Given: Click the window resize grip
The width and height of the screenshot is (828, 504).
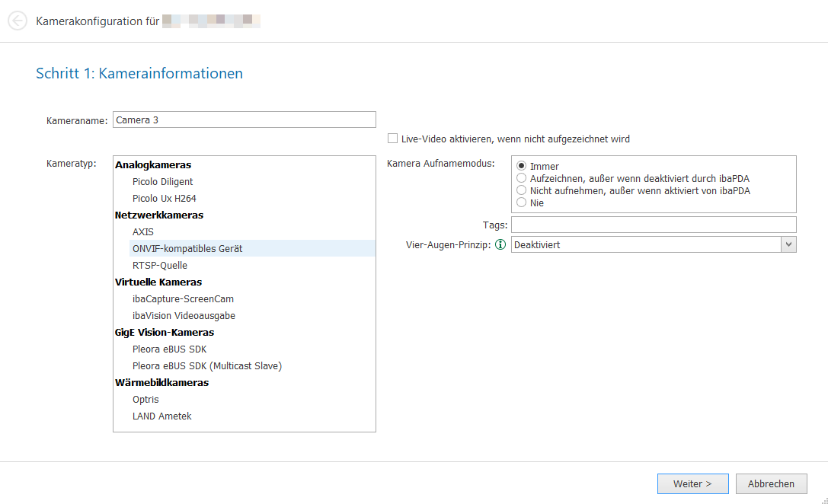Looking at the screenshot, I should tap(824, 500).
